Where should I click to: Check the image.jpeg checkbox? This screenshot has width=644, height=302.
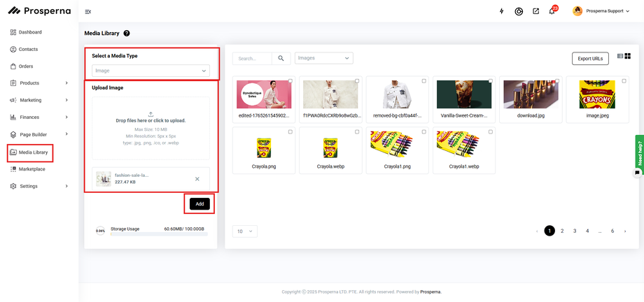pos(624,81)
